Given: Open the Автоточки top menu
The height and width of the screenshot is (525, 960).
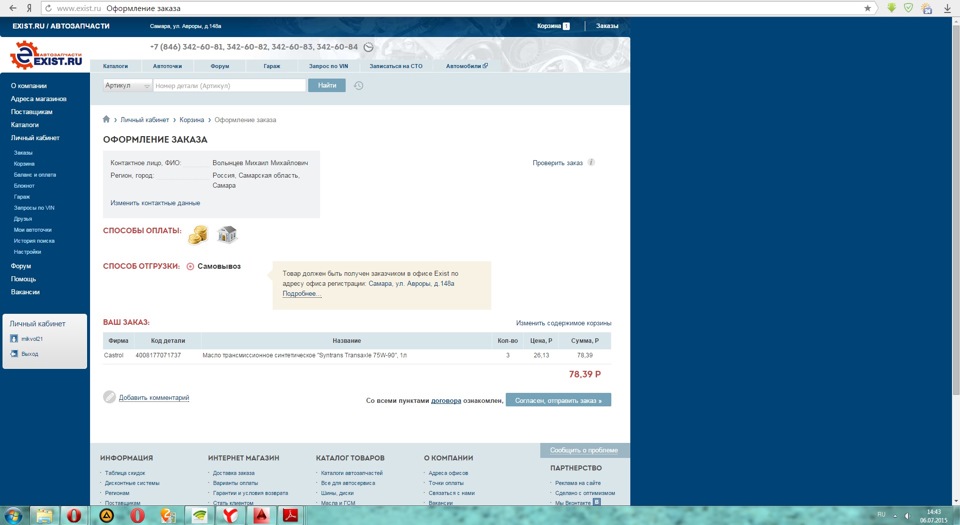Looking at the screenshot, I should 167,66.
